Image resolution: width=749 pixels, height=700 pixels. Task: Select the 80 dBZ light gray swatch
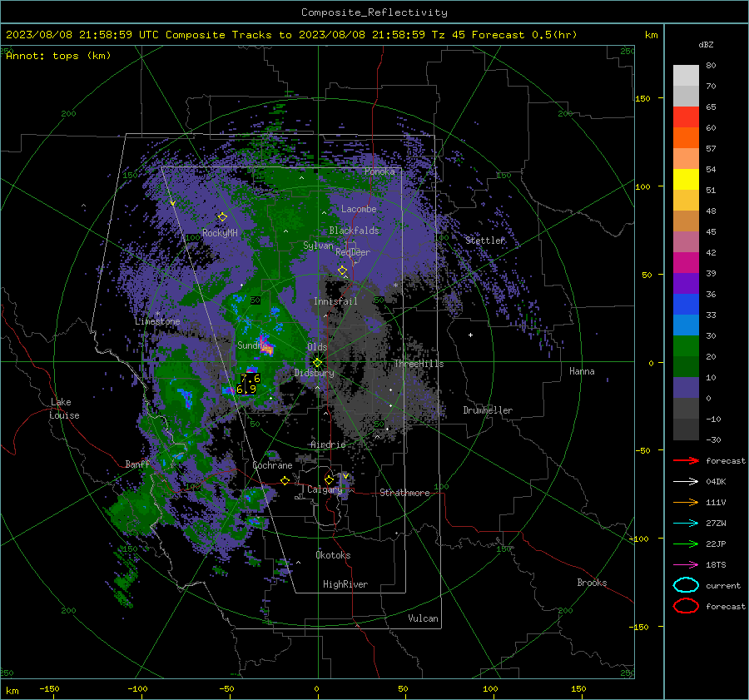coord(686,76)
